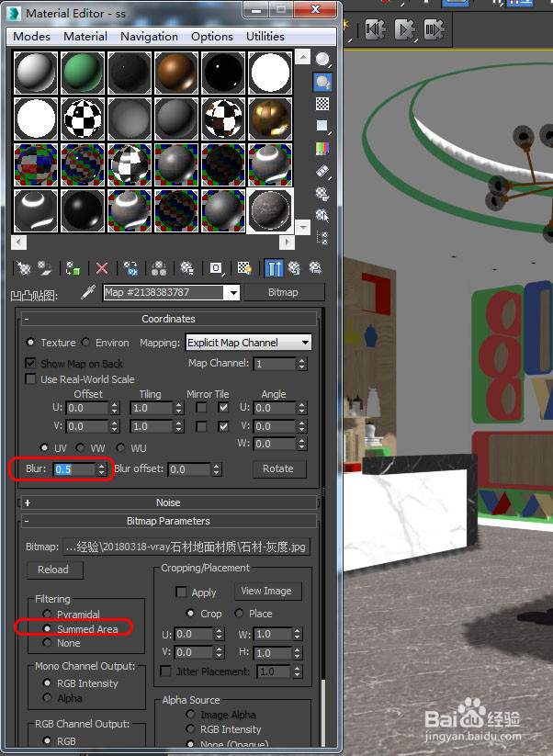Collapse the Coordinates rollout

click(x=168, y=319)
